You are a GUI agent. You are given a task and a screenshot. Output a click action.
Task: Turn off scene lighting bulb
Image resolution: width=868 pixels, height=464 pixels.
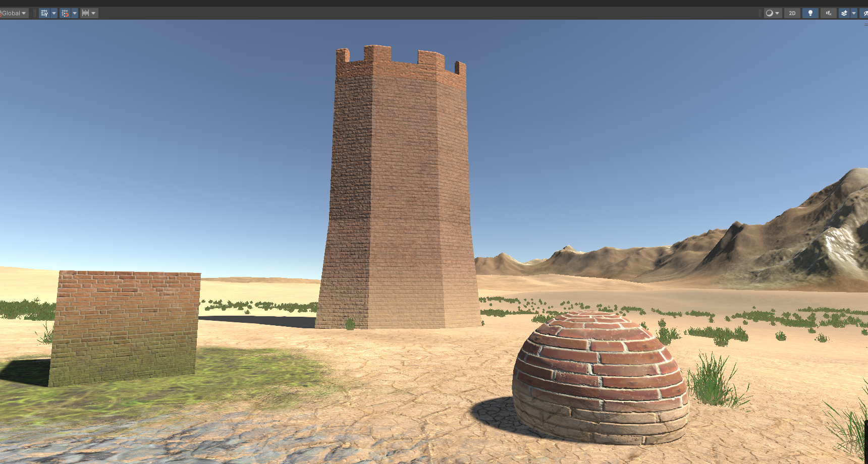pyautogui.click(x=810, y=13)
